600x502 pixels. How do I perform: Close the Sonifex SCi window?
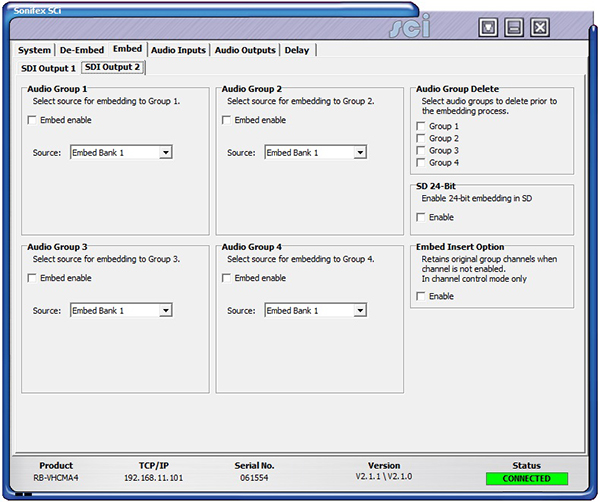click(x=540, y=27)
